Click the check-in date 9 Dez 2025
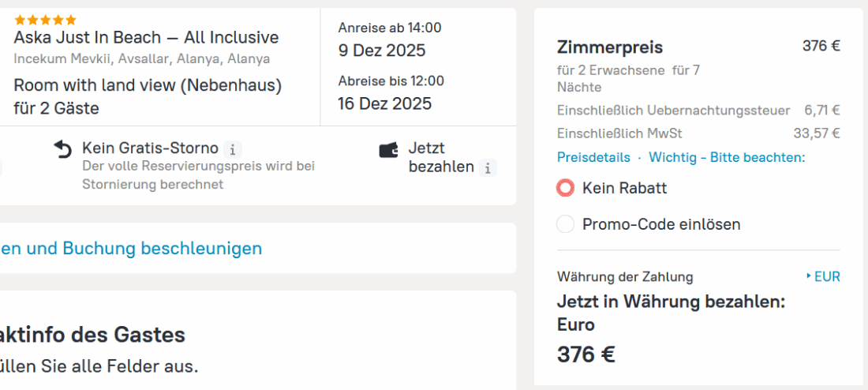 (x=382, y=51)
